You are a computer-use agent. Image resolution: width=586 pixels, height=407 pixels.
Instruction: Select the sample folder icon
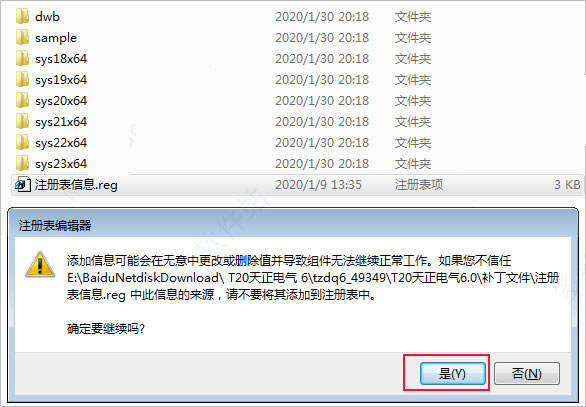(22, 37)
